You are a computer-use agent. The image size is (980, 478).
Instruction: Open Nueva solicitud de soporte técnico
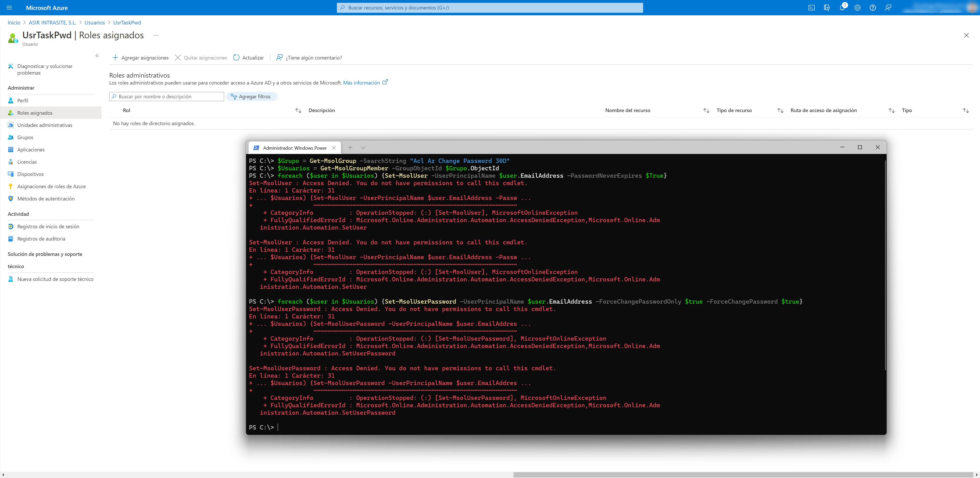coord(51,279)
